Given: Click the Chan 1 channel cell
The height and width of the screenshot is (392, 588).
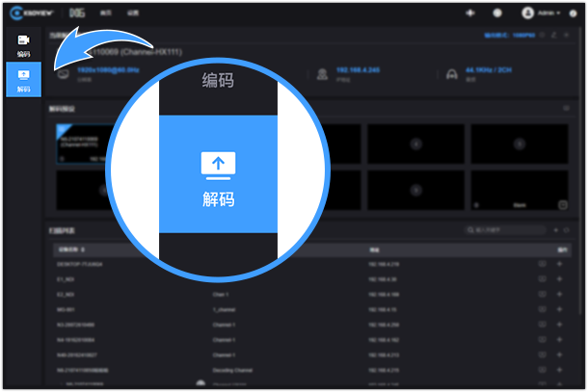Looking at the screenshot, I should pyautogui.click(x=221, y=295).
